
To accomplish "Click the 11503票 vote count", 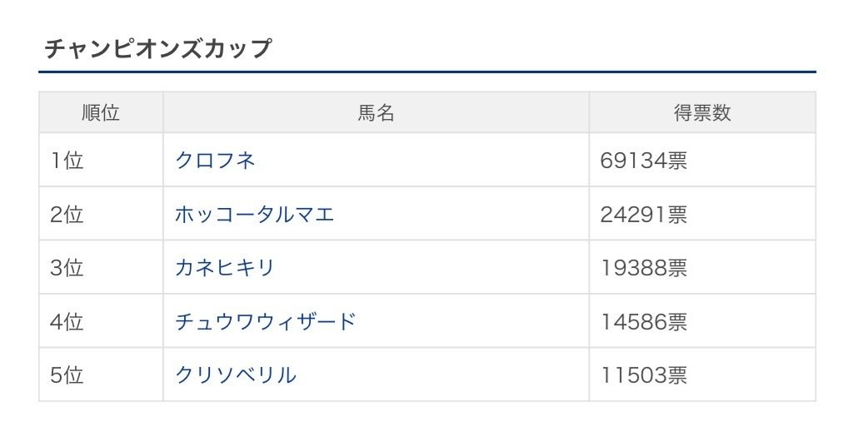I will (x=644, y=374).
